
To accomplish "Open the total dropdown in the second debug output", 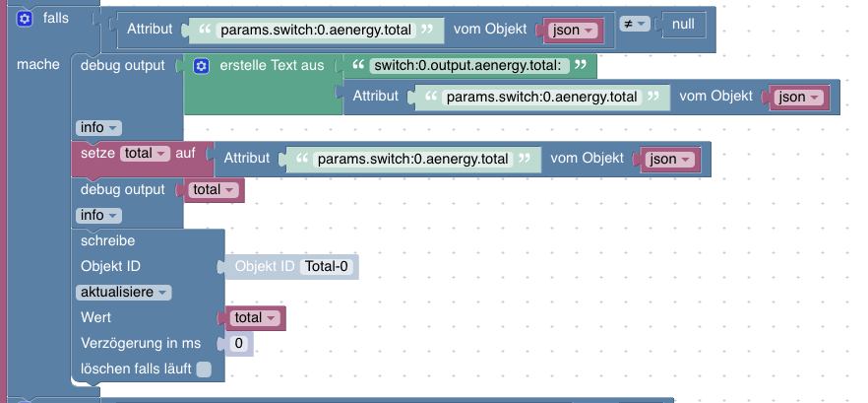I will tap(214, 190).
